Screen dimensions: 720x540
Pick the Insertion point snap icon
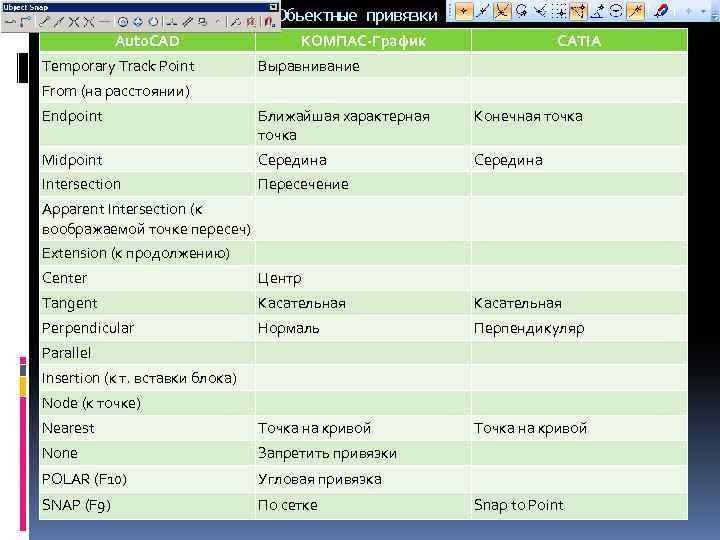pos(202,21)
